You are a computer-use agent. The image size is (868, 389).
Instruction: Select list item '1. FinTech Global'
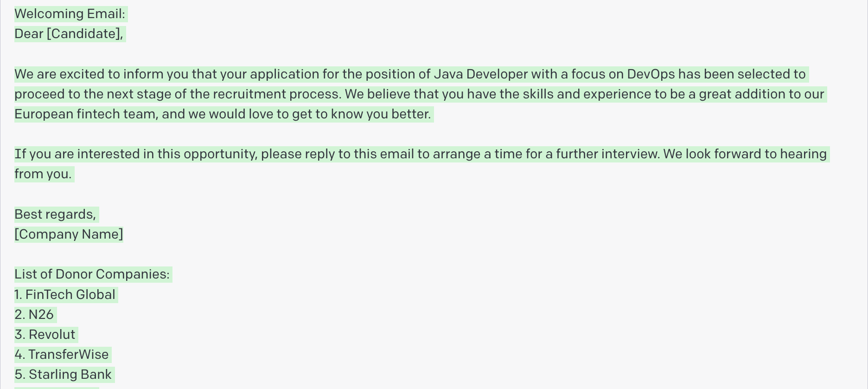65,295
